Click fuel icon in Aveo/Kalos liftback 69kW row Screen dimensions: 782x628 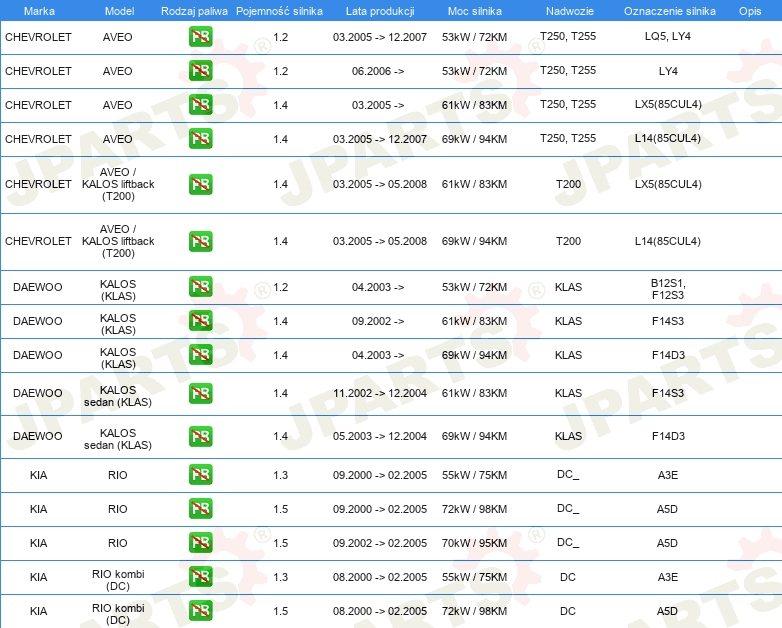pos(200,241)
